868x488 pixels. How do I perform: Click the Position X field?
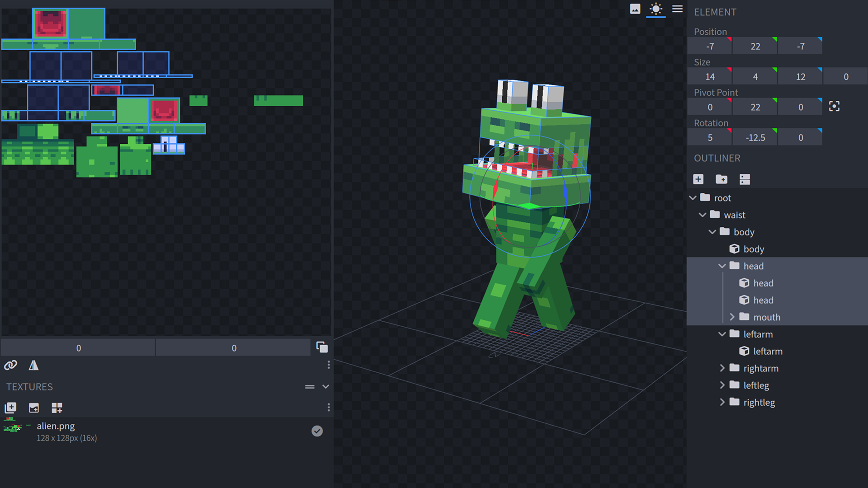710,46
